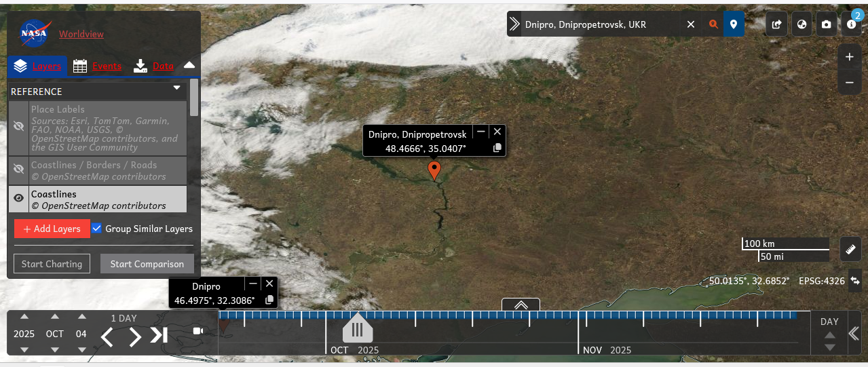Zoom in on the map
This screenshot has width=868, height=367.
click(849, 57)
